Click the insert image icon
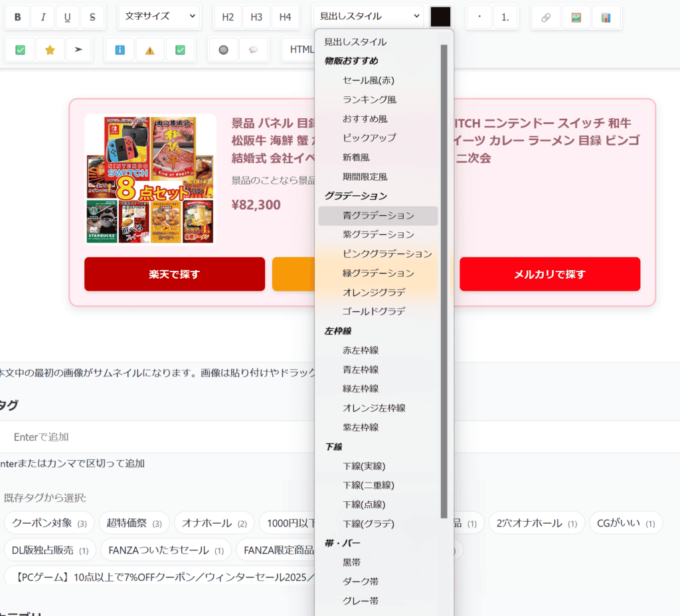 pos(576,17)
